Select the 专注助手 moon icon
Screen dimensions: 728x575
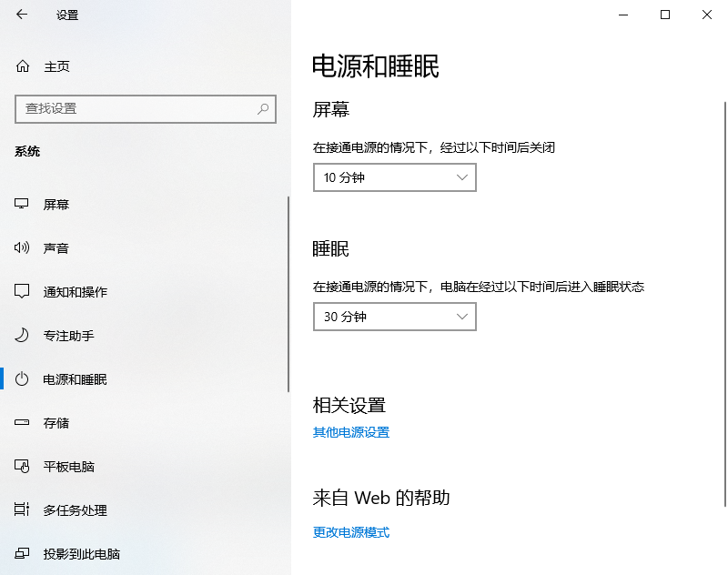(x=21, y=335)
